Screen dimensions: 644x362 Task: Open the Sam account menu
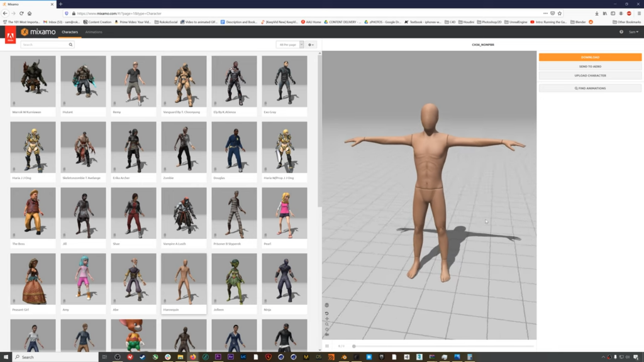click(633, 32)
